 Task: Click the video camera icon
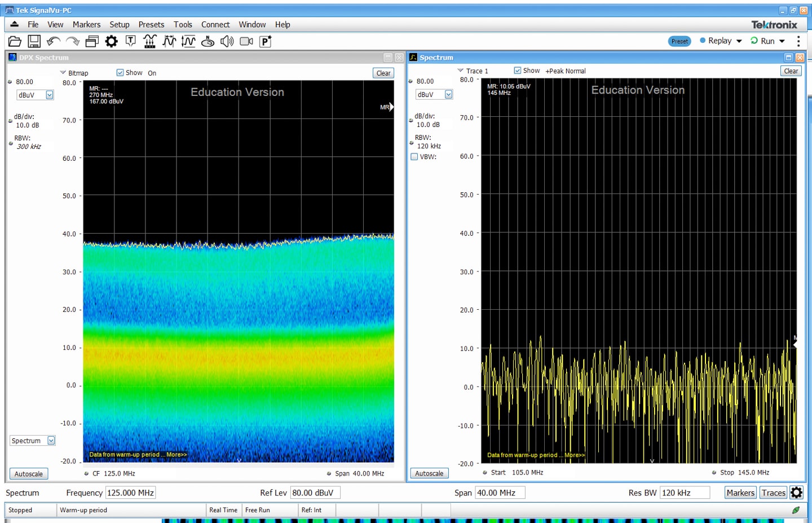coord(246,41)
